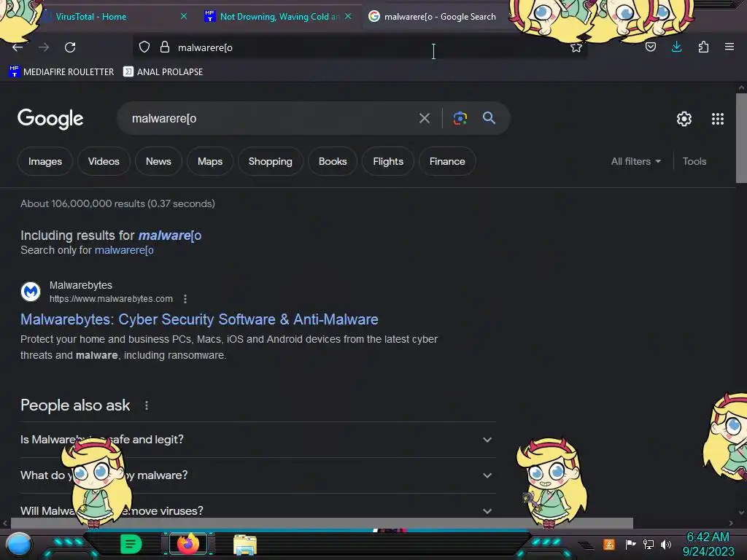This screenshot has height=560, width=747.
Task: Go to the Google logo homepage
Action: [x=50, y=119]
